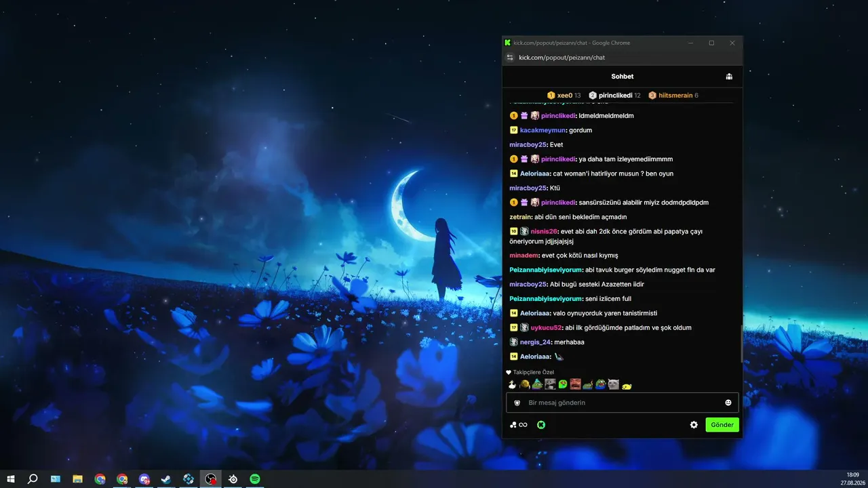The height and width of the screenshot is (488, 868).
Task: Click message 'Abi bugü sesteki Azazetten iidir'
Action: click(597, 285)
